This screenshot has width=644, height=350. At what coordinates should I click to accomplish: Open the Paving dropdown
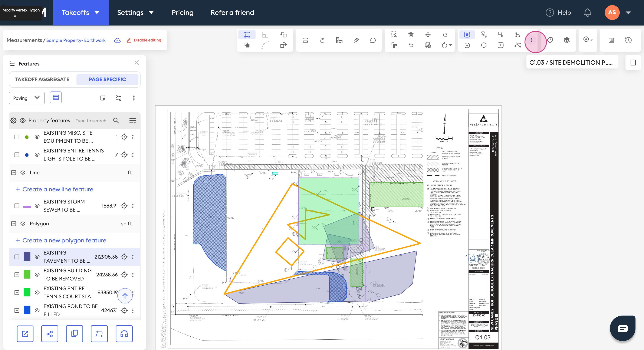[26, 98]
